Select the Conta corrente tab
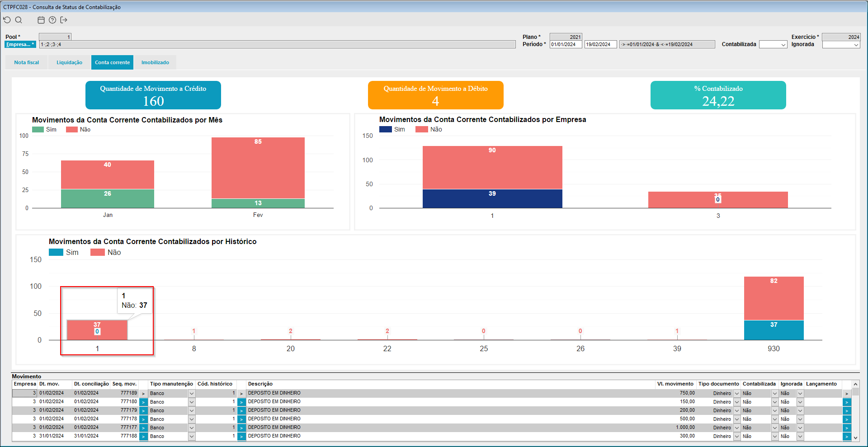This screenshot has height=447, width=868. point(112,62)
